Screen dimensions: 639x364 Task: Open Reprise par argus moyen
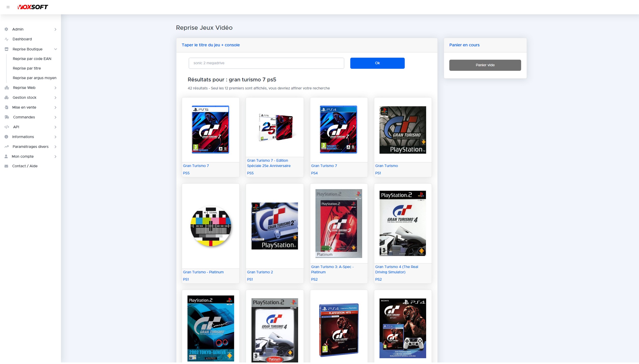pos(35,78)
